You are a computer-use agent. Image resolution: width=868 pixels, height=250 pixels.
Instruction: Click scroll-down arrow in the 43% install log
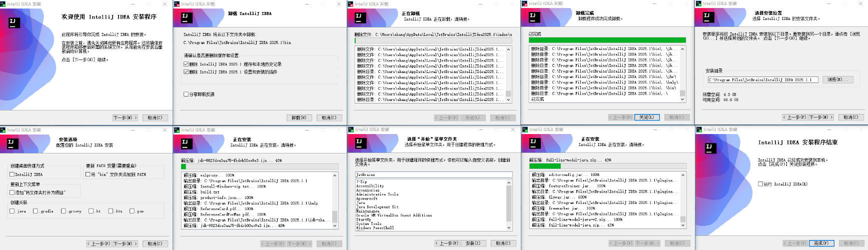click(x=683, y=225)
